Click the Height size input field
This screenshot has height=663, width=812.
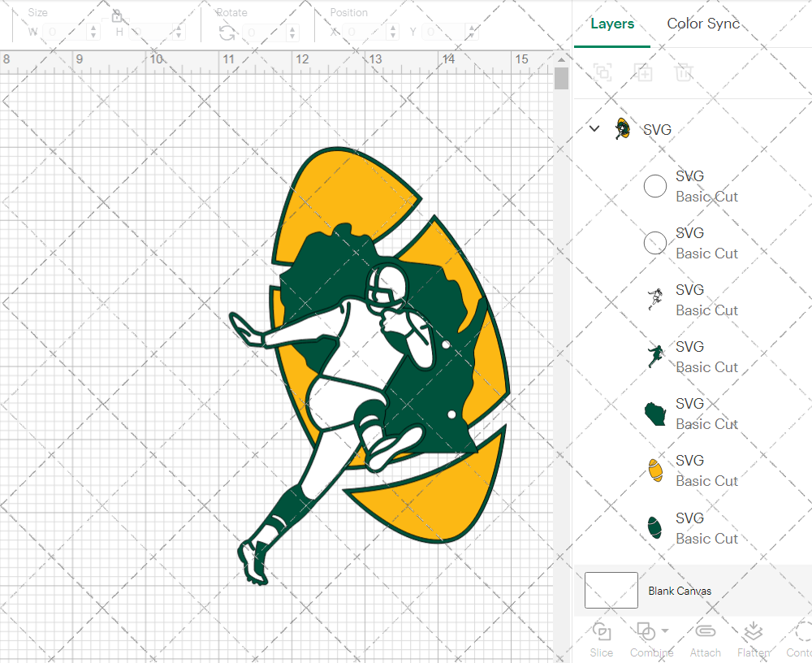coord(153,32)
